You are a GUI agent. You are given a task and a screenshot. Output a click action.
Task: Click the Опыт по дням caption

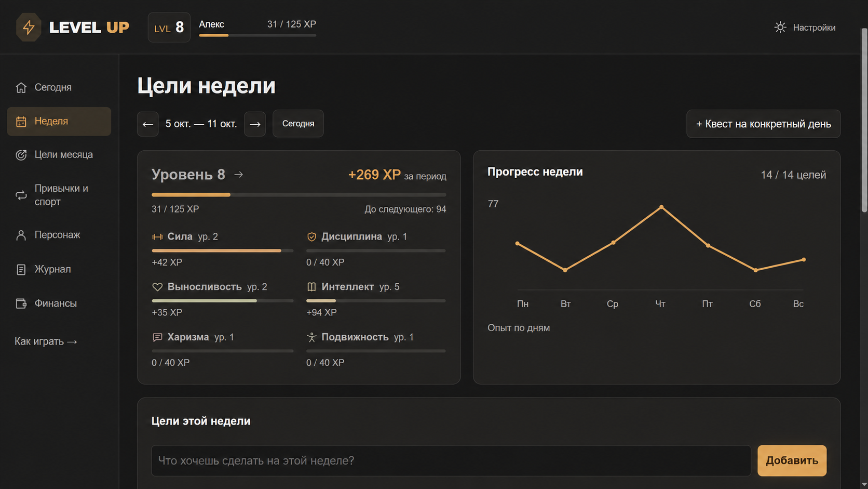coord(519,328)
